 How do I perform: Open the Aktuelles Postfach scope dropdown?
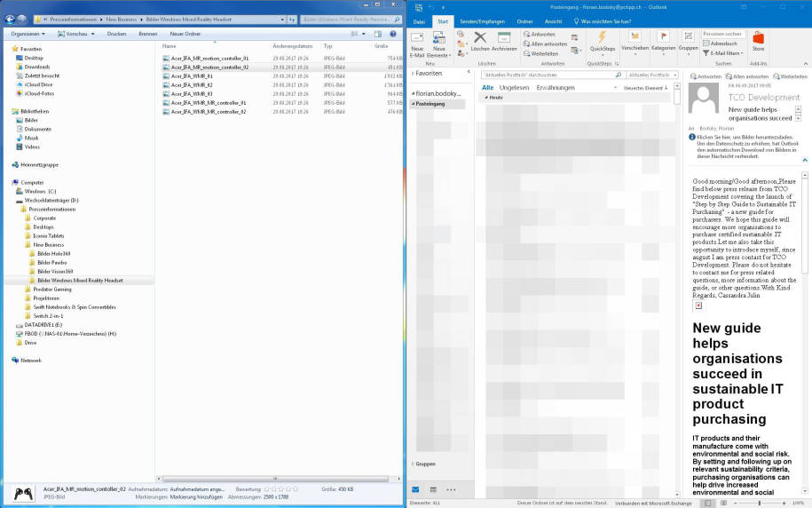click(x=652, y=75)
